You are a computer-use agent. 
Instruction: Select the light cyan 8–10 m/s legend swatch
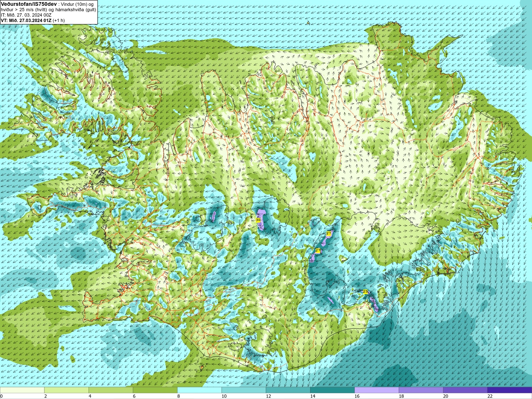click(199, 390)
